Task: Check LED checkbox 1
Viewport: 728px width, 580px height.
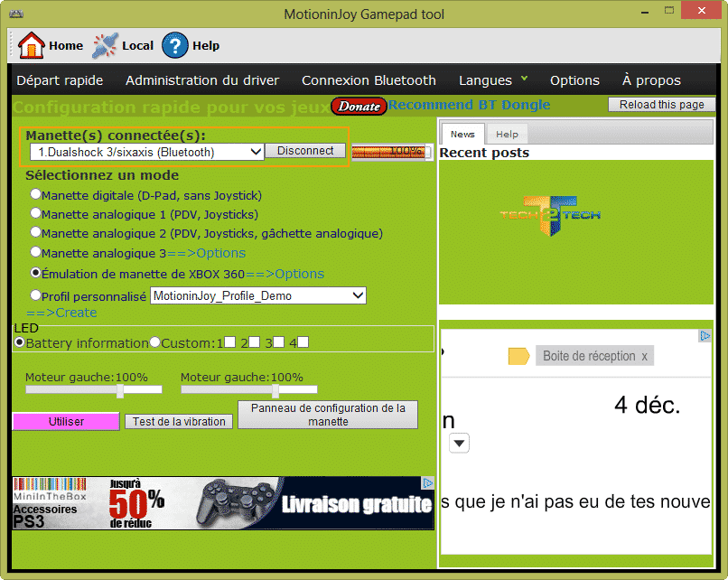Action: click(x=229, y=342)
